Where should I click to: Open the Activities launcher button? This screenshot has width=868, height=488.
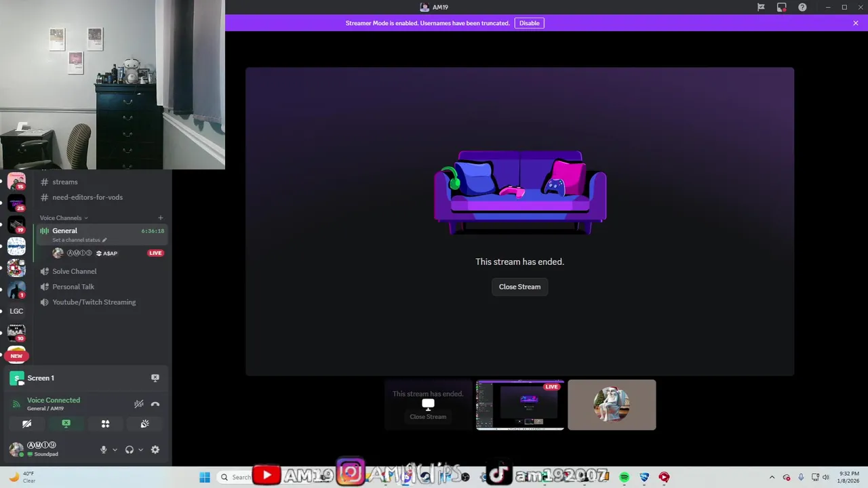pyautogui.click(x=105, y=424)
